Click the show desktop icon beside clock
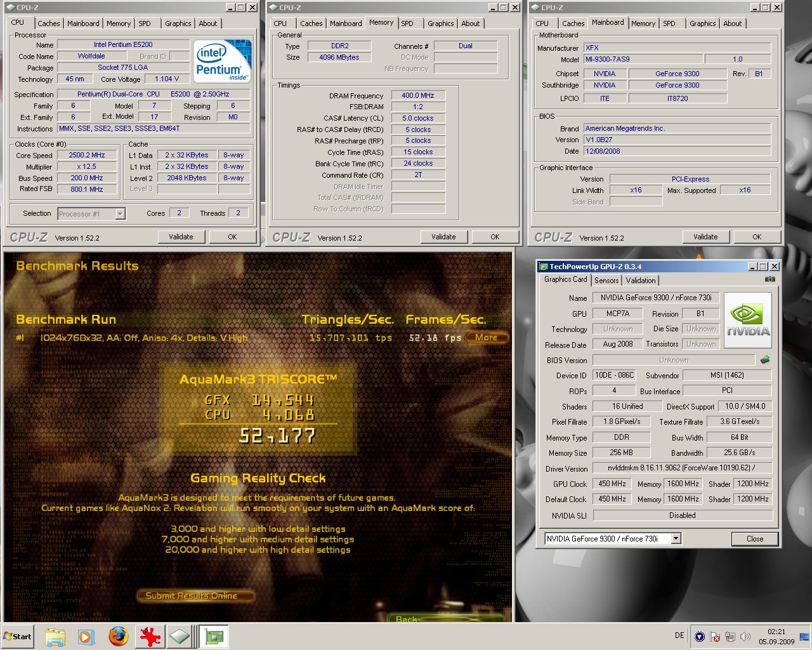 coord(804,637)
